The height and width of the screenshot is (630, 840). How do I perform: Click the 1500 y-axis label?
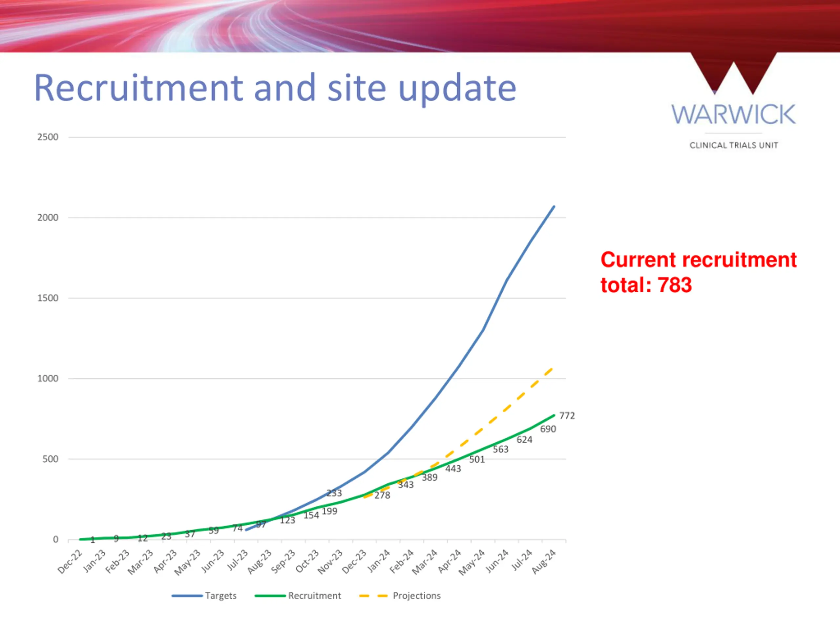coord(48,298)
